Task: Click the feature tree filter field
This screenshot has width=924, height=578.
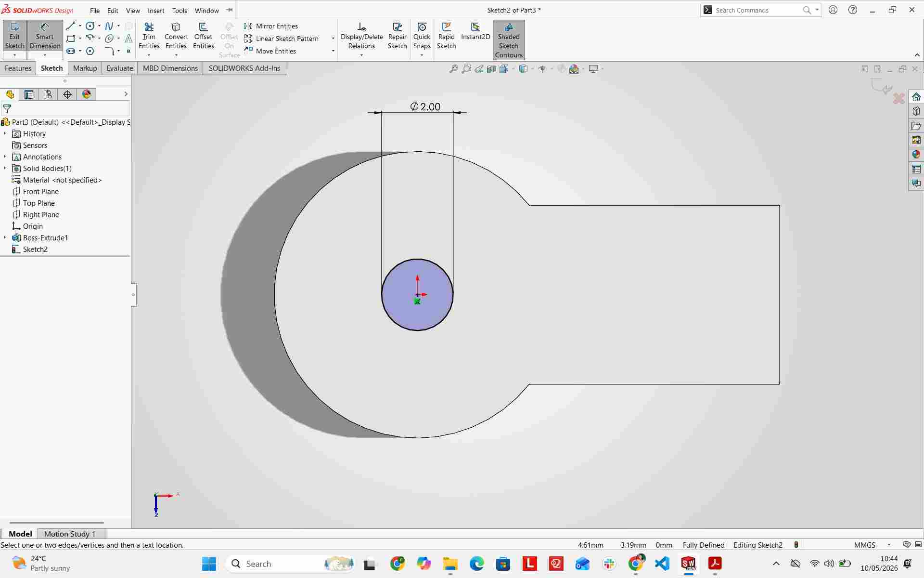Action: tap(65, 109)
